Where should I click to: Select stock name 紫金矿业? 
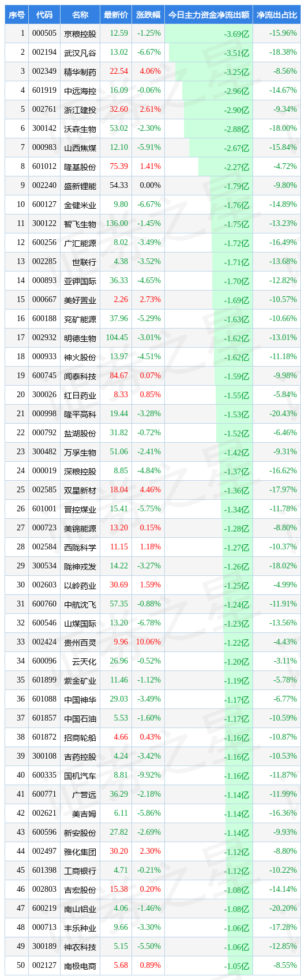click(80, 680)
